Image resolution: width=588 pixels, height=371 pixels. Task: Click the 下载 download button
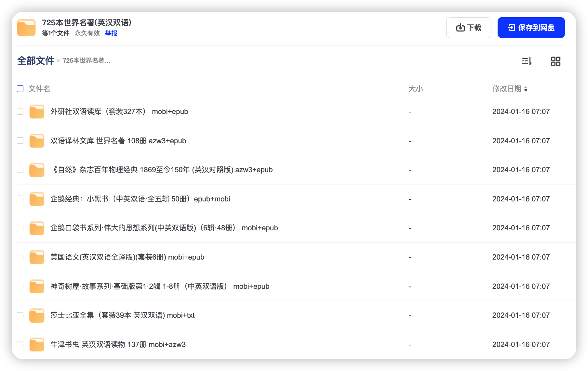(x=469, y=28)
